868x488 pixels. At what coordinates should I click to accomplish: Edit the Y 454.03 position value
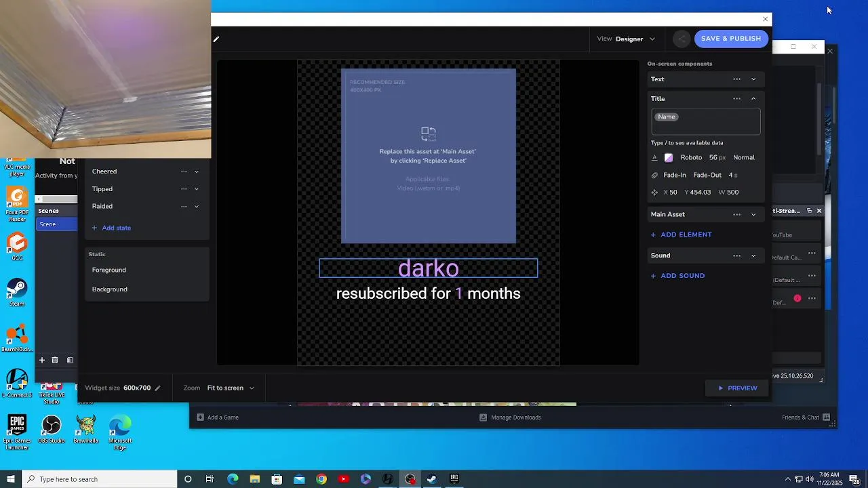[x=698, y=192]
